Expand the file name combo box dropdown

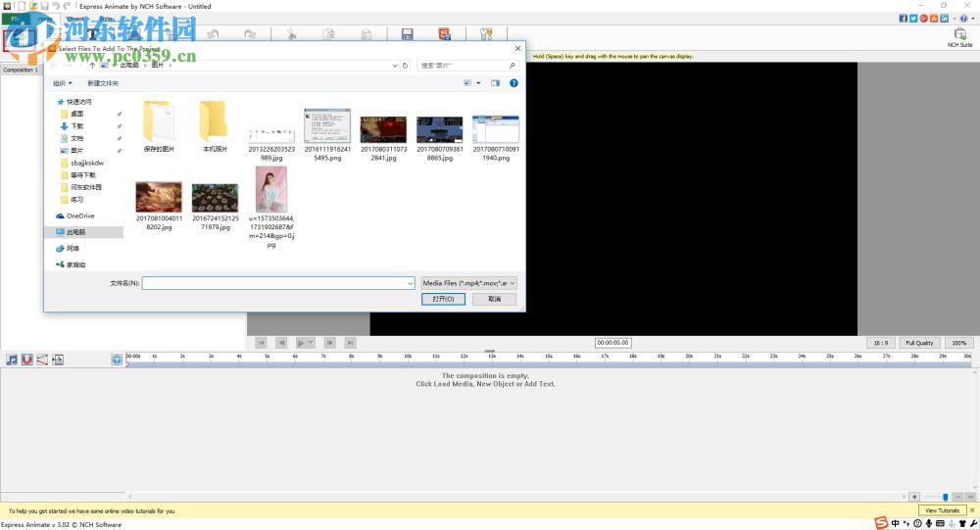click(x=410, y=283)
